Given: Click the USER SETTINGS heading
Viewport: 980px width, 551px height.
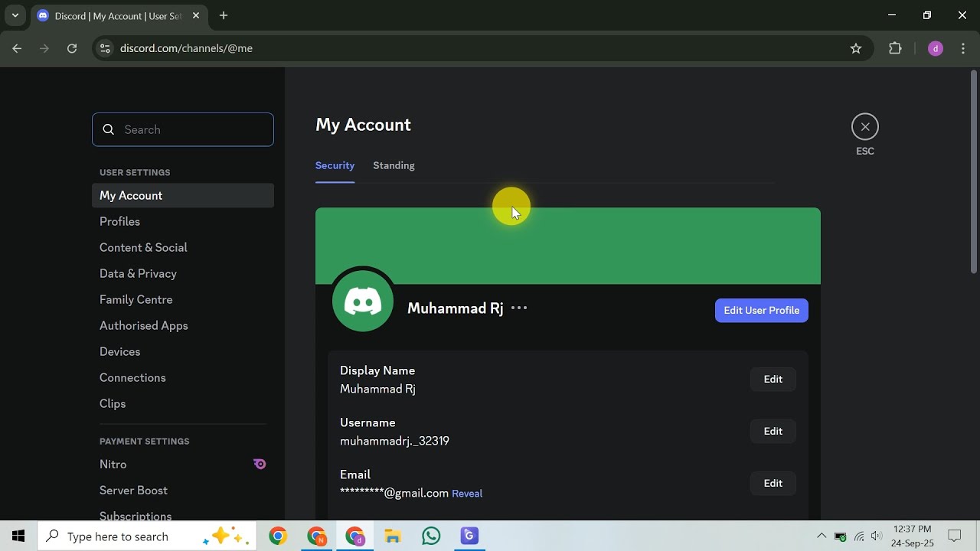Looking at the screenshot, I should click(135, 172).
